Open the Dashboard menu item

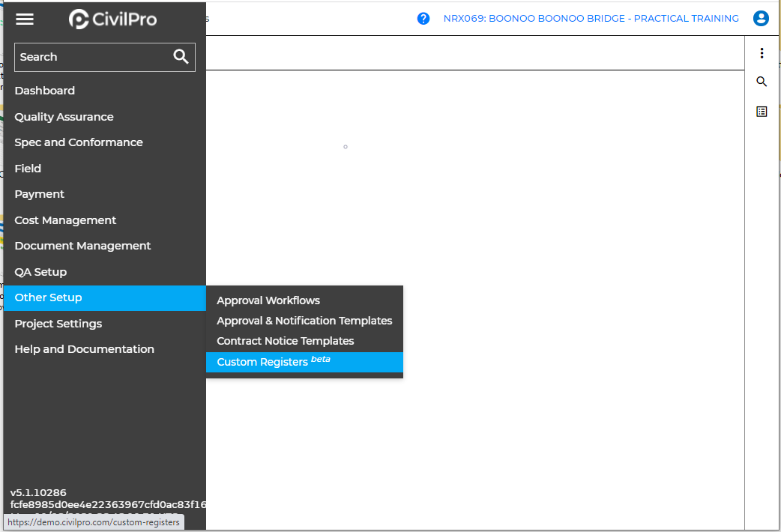tap(45, 91)
